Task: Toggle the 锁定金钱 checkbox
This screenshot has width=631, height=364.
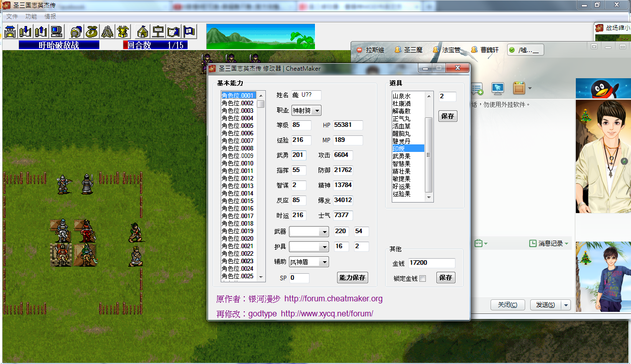Action: [422, 278]
